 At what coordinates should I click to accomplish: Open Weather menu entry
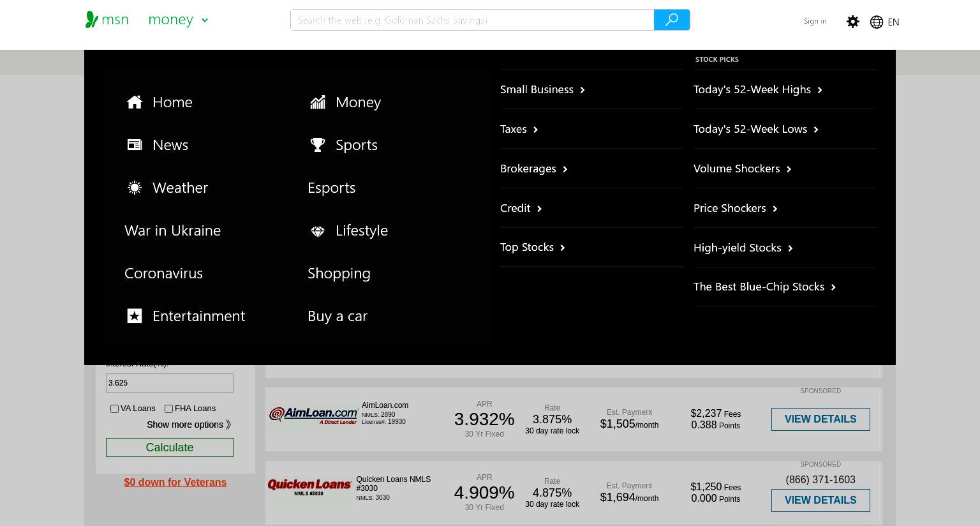[180, 188]
